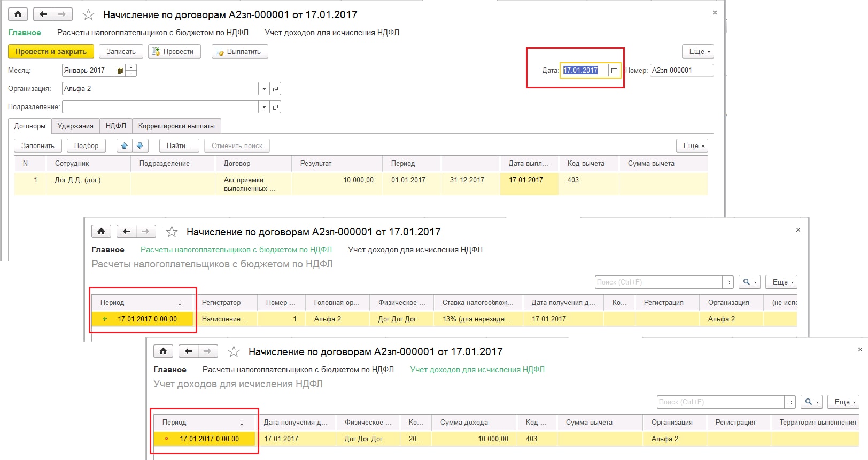Viewport: 868px width, 460px height.
Task: Switch to Удержания tab
Action: click(75, 126)
